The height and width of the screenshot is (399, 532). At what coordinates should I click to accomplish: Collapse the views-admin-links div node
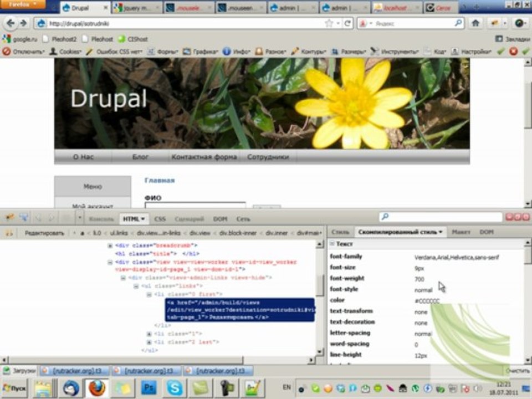(123, 278)
